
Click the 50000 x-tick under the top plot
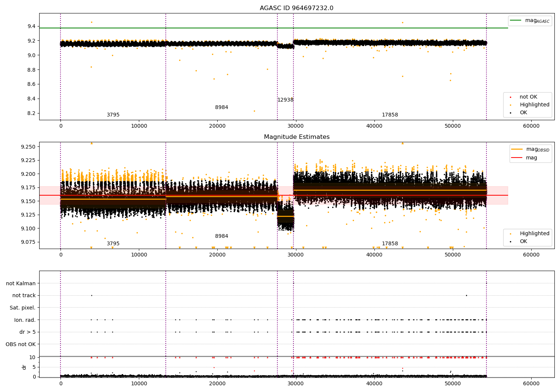coord(453,126)
